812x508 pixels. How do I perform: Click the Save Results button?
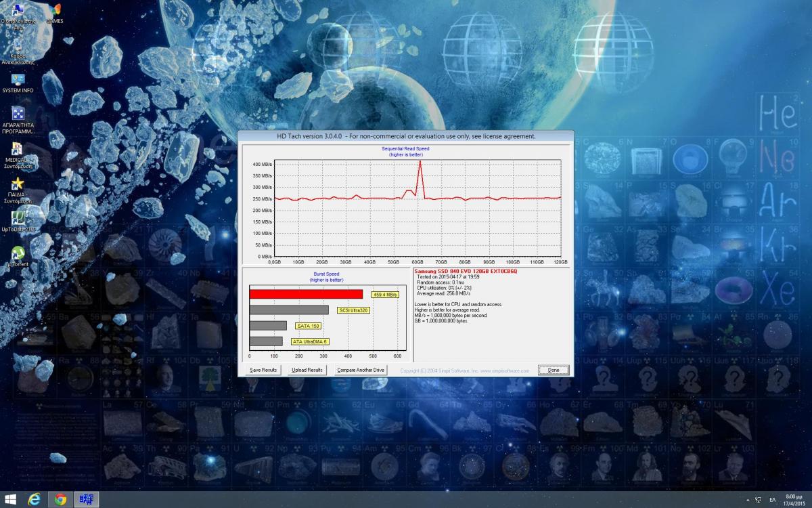pyautogui.click(x=263, y=370)
